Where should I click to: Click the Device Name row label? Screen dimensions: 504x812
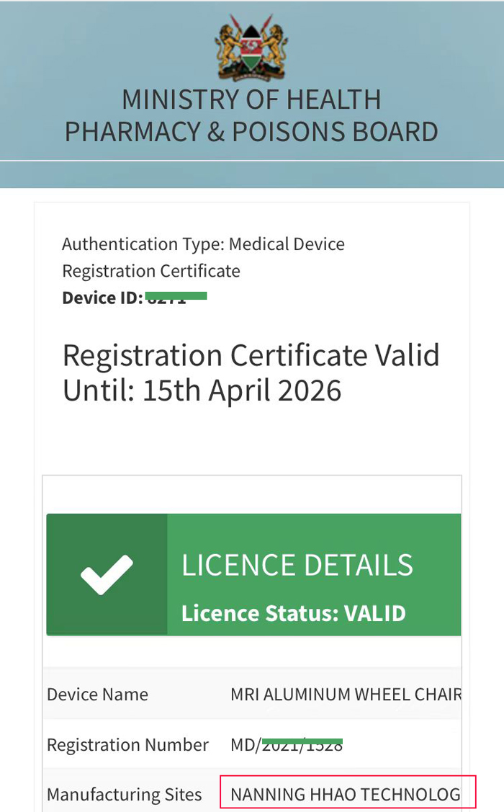97,695
